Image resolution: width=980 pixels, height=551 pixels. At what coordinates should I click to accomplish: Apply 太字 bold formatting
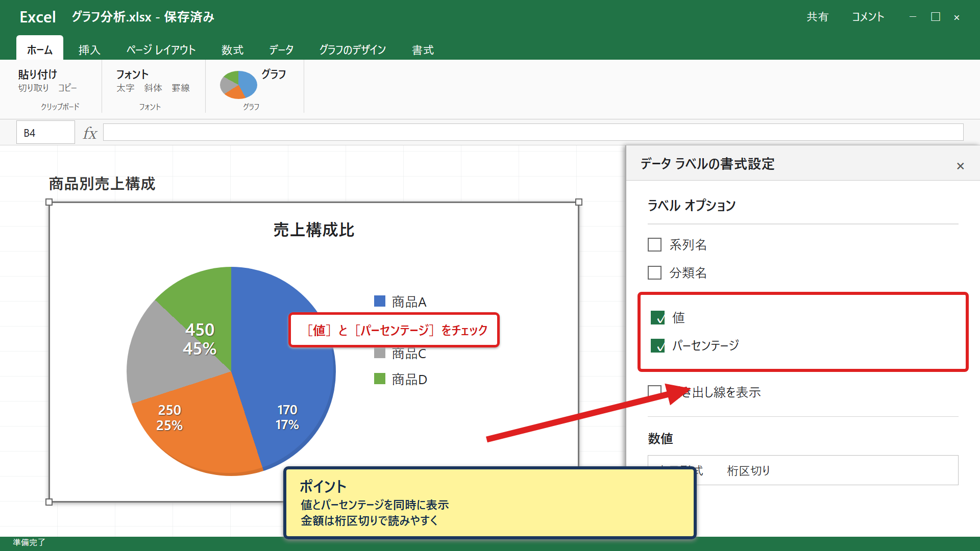(x=125, y=88)
